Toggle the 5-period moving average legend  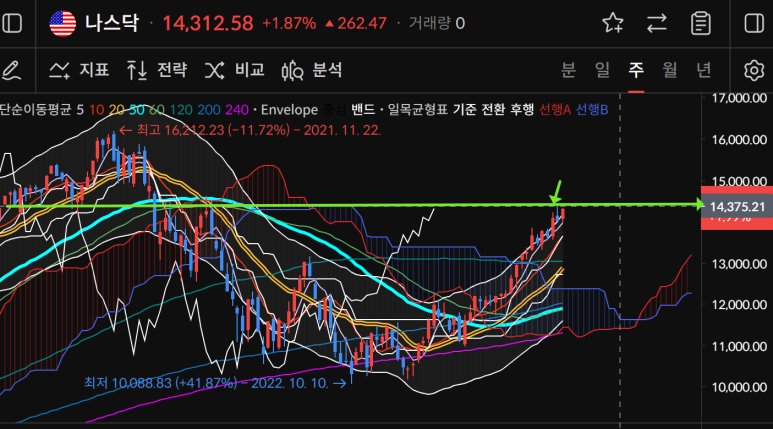[80, 109]
